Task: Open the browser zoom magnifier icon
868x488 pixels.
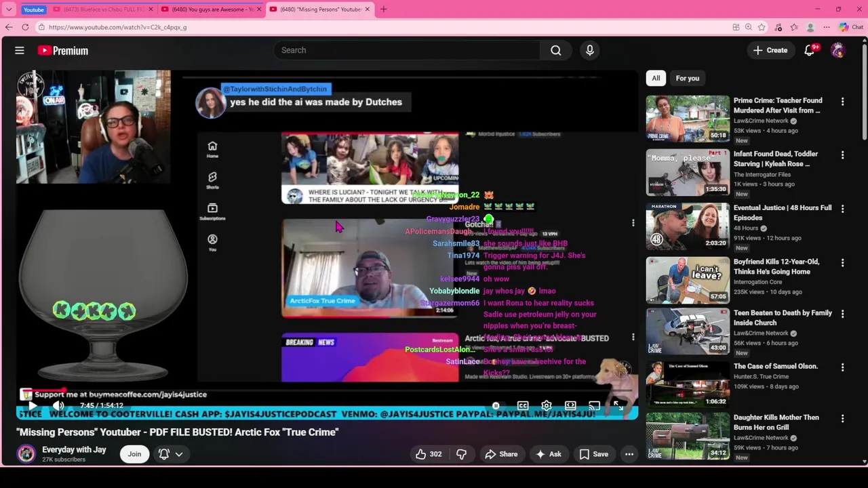Action: tap(749, 27)
